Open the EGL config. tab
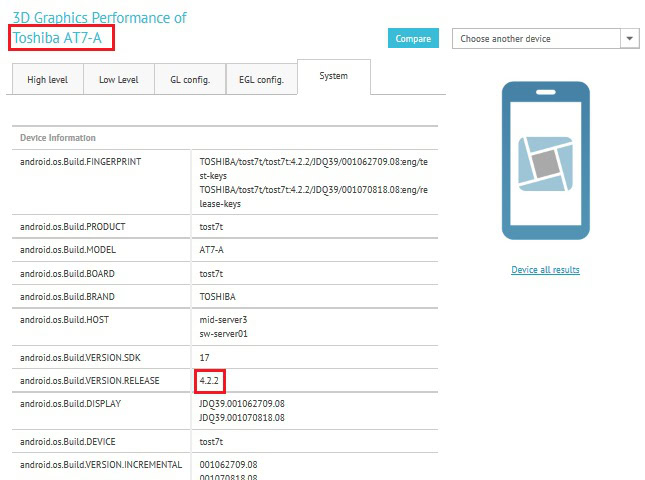The width and height of the screenshot is (645, 480). (x=262, y=79)
